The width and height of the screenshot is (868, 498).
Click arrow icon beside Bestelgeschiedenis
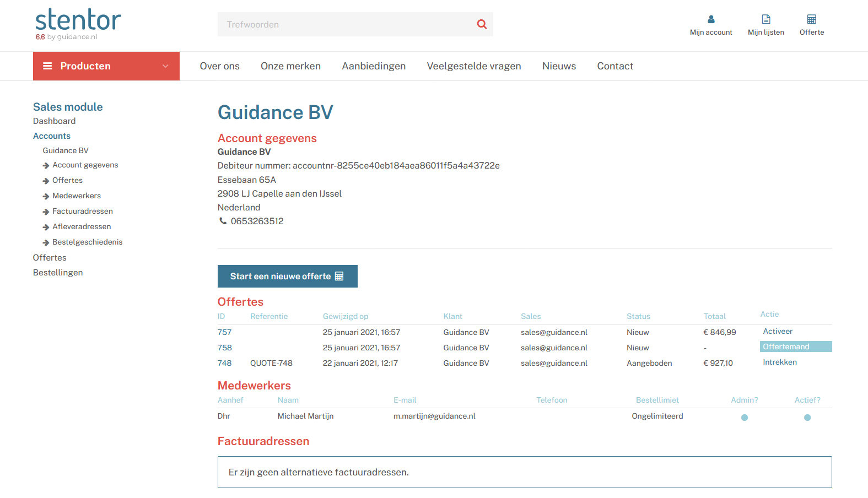(x=46, y=242)
